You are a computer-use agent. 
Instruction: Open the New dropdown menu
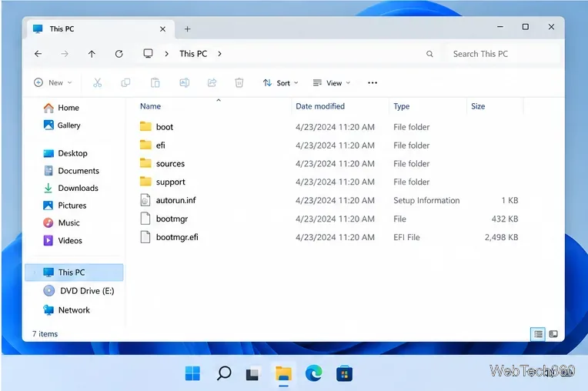click(53, 82)
